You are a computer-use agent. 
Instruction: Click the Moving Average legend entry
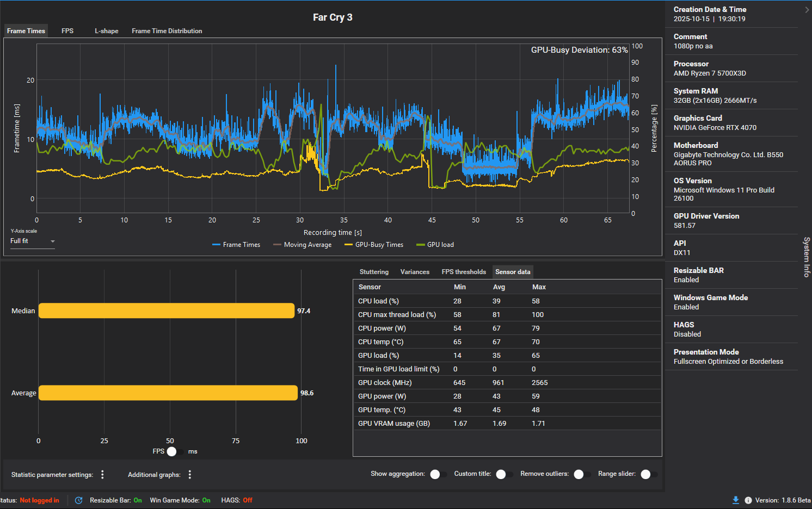(x=303, y=245)
